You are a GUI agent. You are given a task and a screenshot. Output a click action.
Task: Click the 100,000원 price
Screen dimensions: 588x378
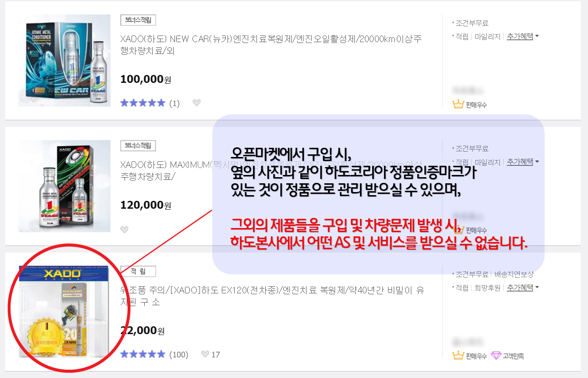click(x=146, y=79)
